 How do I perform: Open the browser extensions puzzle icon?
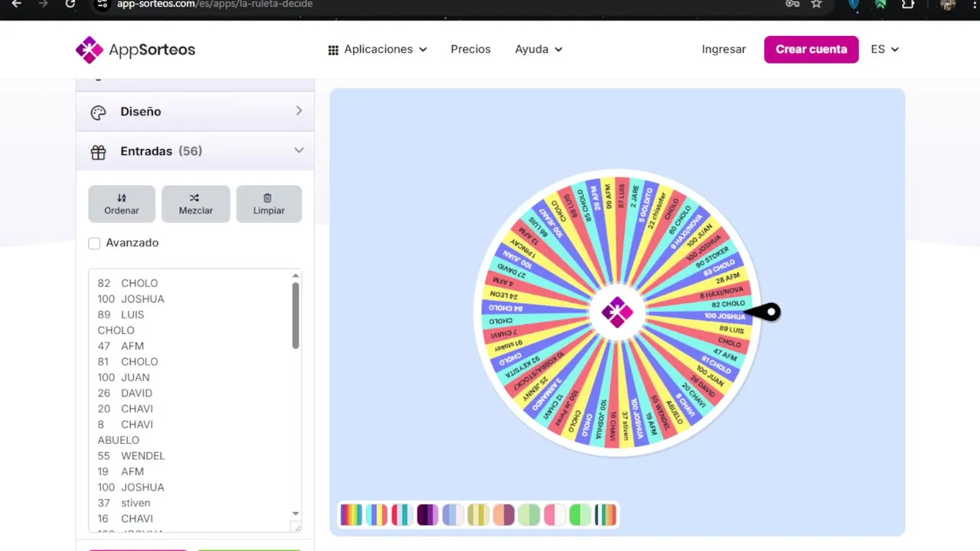908,4
